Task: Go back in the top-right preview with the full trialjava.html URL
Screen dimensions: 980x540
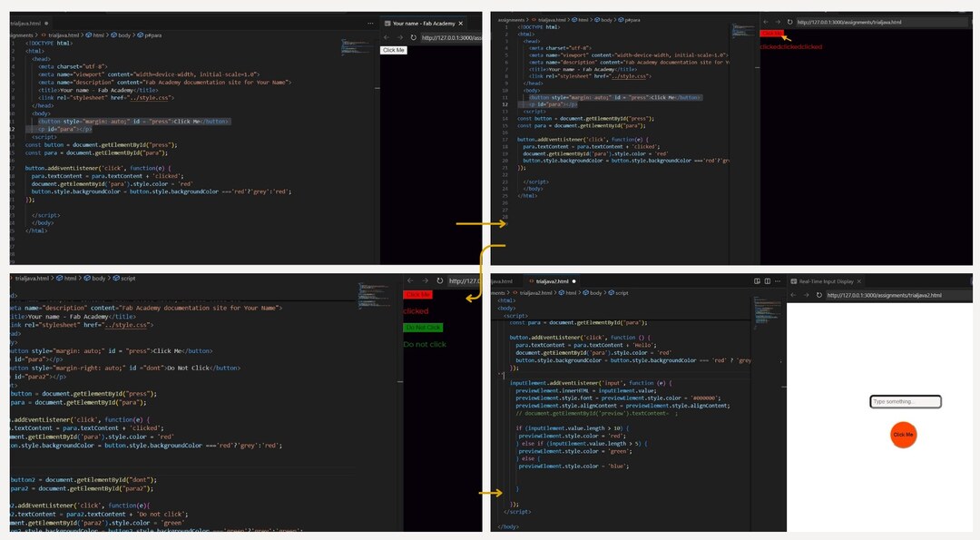Action: point(766,22)
